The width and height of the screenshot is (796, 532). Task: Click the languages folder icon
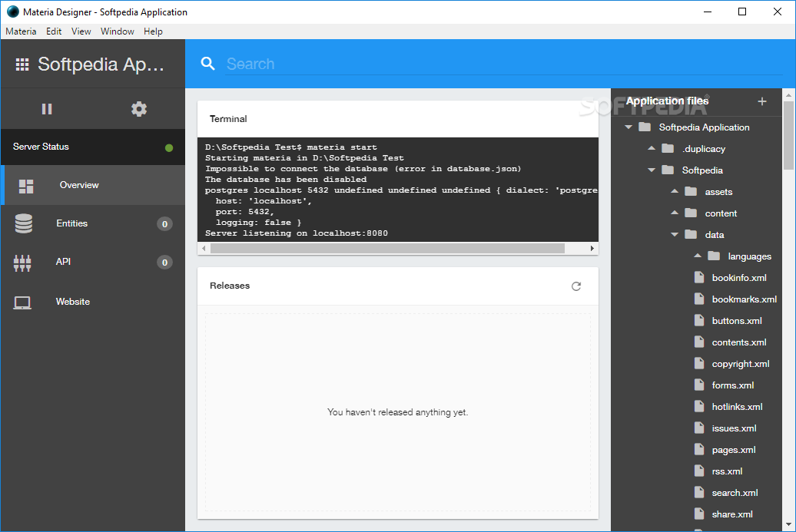click(x=713, y=256)
